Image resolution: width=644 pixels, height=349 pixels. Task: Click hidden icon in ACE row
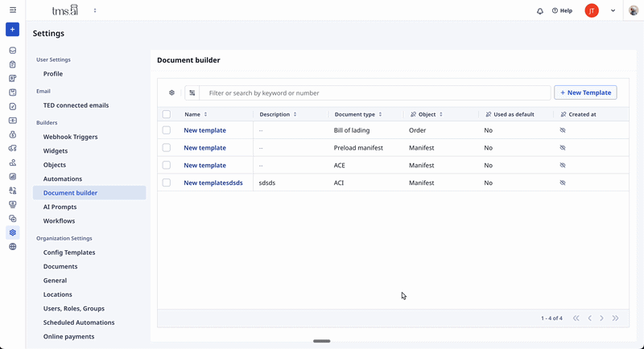[x=563, y=166]
